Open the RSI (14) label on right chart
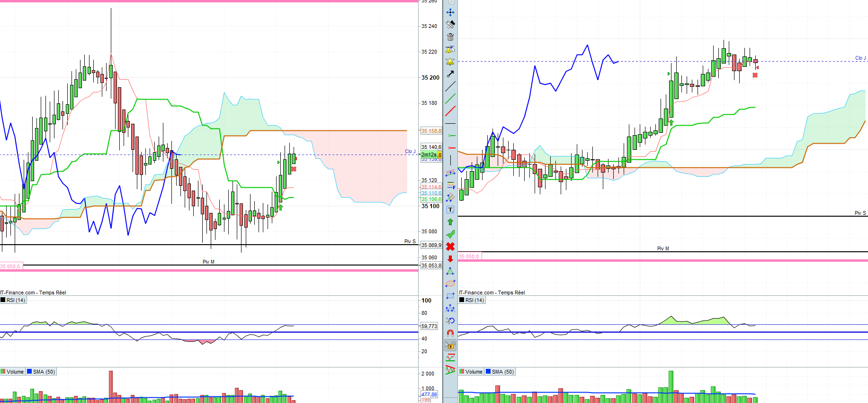This screenshot has width=868, height=403. coord(472,300)
